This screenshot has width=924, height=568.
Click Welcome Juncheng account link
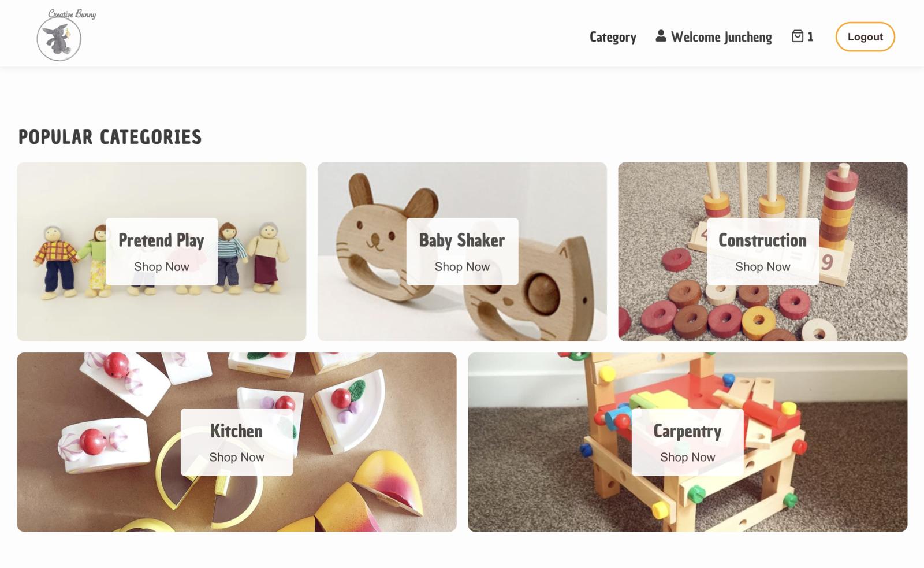pyautogui.click(x=714, y=37)
